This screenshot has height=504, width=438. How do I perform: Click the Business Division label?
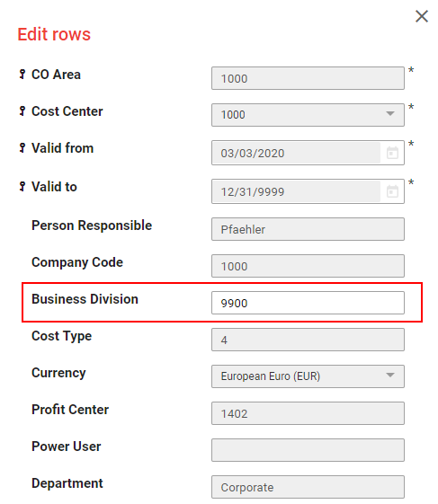click(85, 299)
